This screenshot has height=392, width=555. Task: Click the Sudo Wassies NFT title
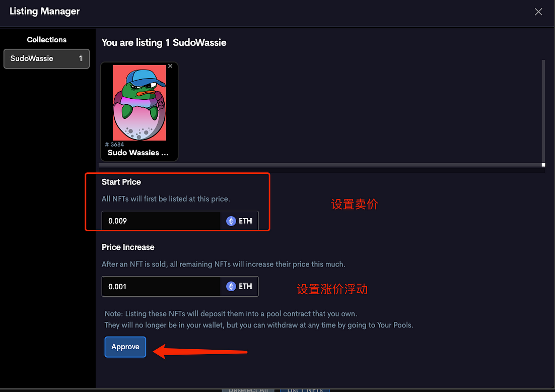click(138, 153)
